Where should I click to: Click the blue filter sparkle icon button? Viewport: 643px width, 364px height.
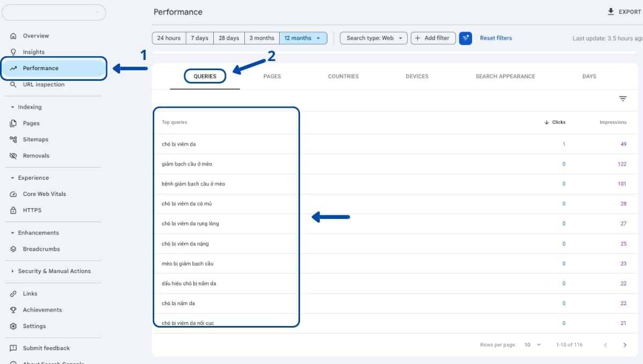[466, 38]
